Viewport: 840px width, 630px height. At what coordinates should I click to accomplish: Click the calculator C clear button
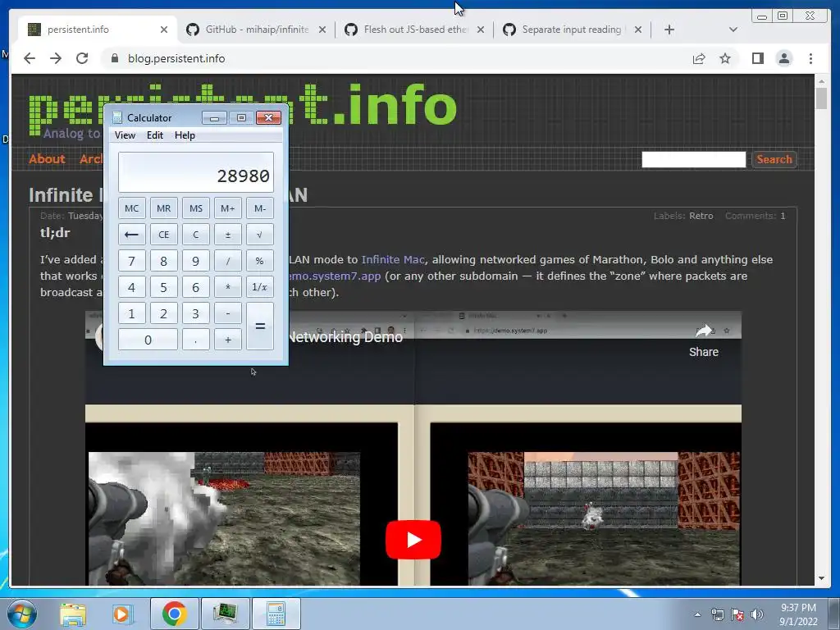click(195, 235)
